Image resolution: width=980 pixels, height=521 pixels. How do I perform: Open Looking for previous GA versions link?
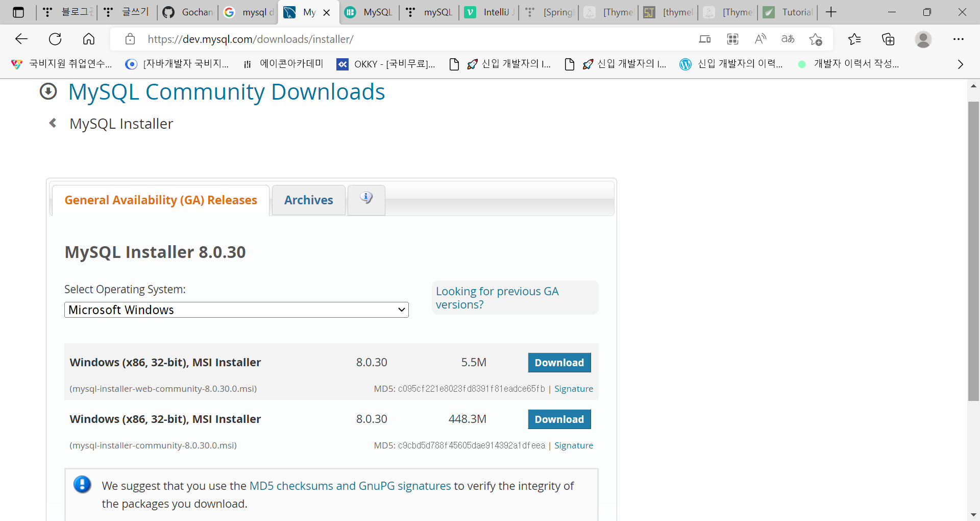[x=497, y=298]
